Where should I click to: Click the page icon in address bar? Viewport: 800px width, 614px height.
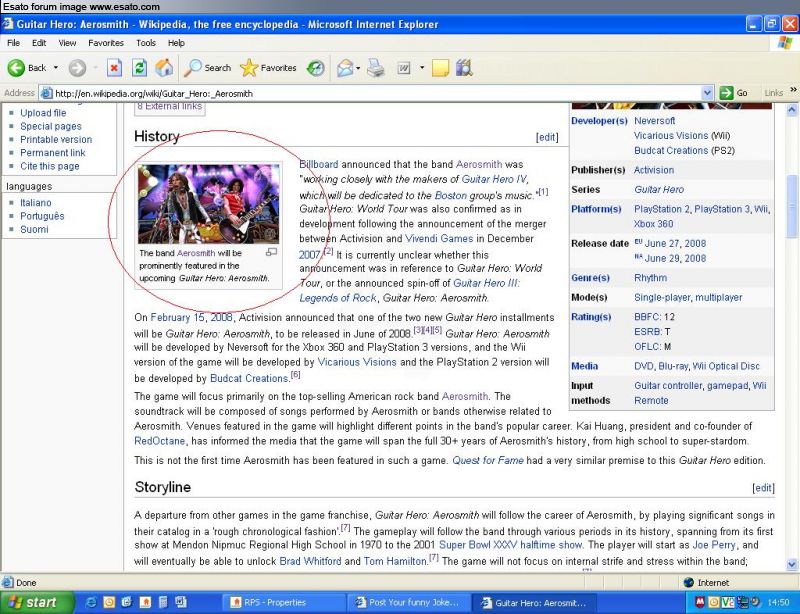coord(46,93)
